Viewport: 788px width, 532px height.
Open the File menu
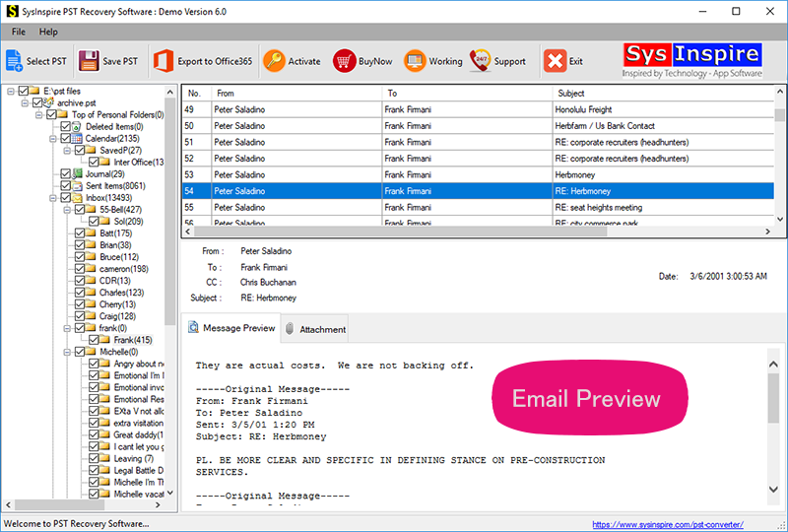point(19,32)
